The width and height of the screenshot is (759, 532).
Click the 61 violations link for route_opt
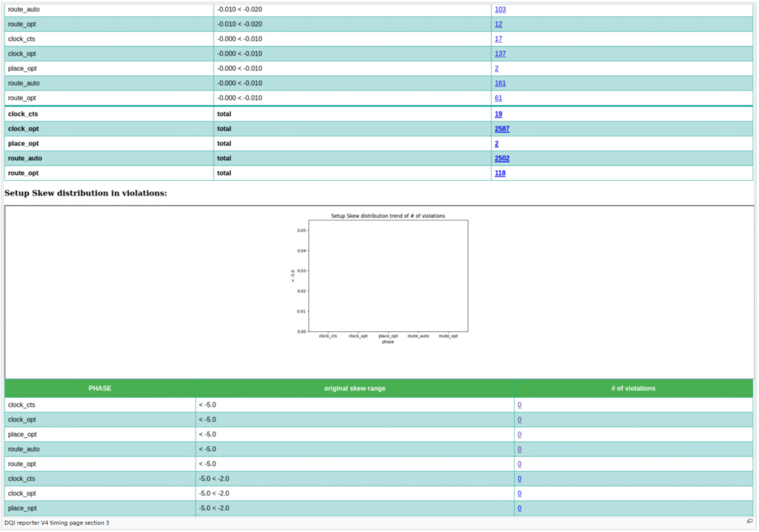(498, 99)
